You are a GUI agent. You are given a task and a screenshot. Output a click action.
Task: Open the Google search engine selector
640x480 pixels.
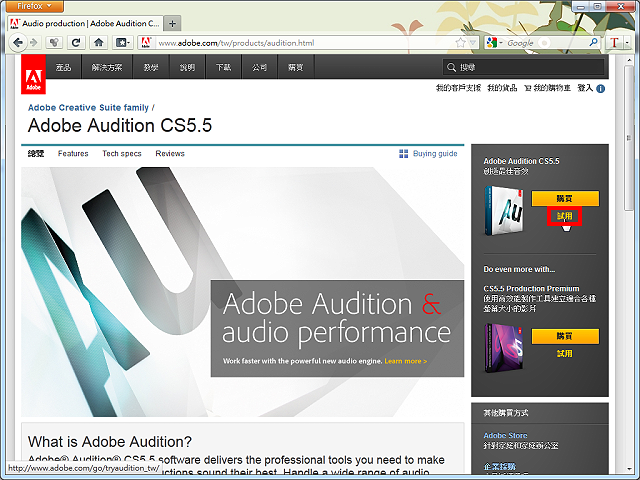[494, 42]
